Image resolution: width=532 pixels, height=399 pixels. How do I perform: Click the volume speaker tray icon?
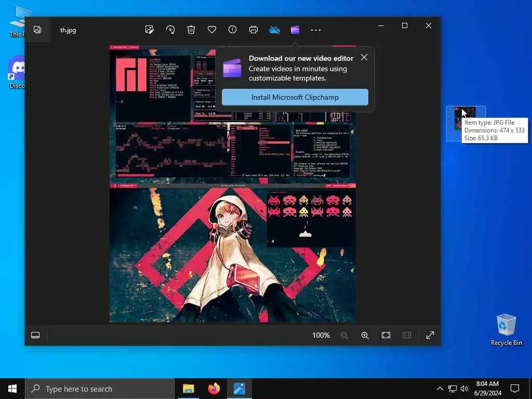pos(464,389)
